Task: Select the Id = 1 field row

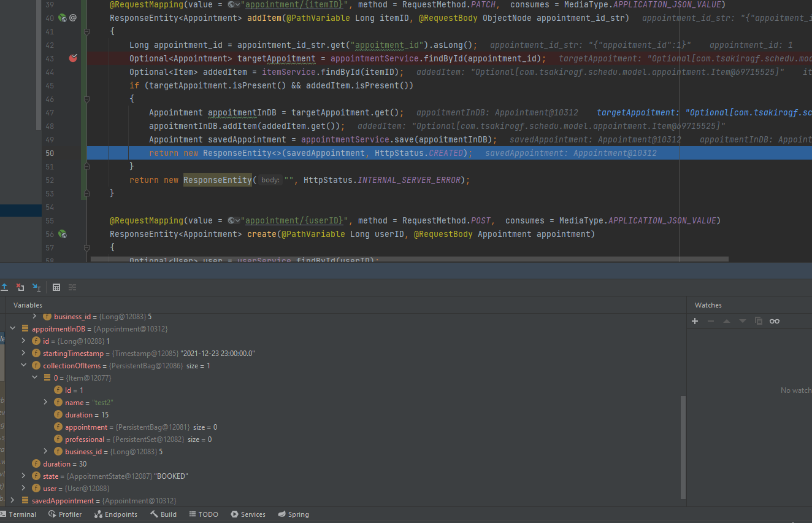Action: coord(343,390)
